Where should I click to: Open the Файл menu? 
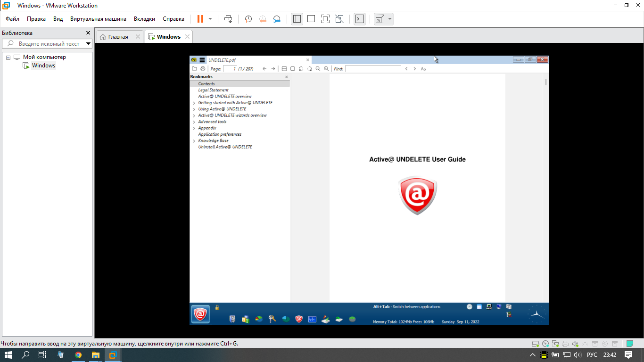tap(13, 19)
